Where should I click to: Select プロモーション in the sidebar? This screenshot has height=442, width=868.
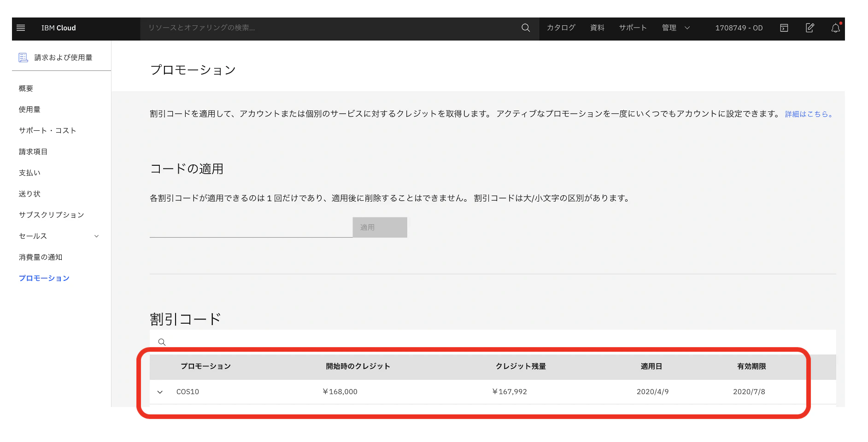tap(44, 279)
